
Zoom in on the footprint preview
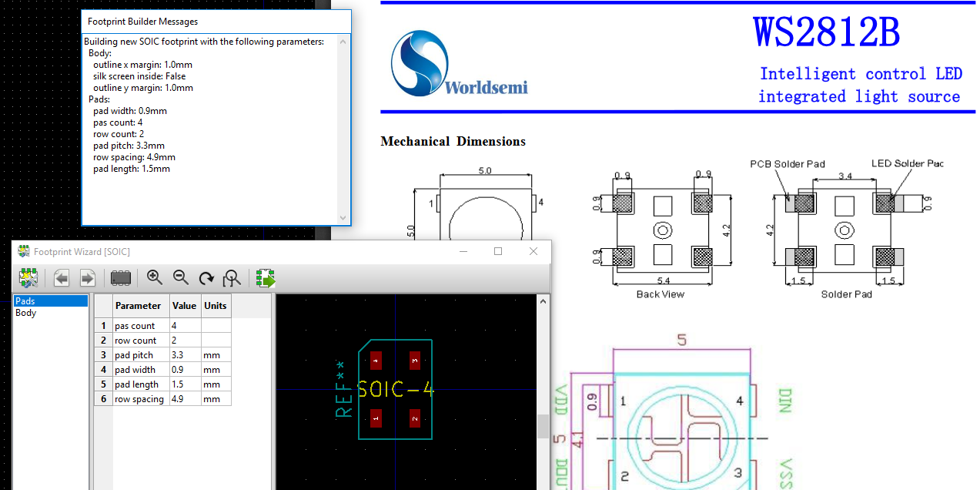tap(155, 278)
